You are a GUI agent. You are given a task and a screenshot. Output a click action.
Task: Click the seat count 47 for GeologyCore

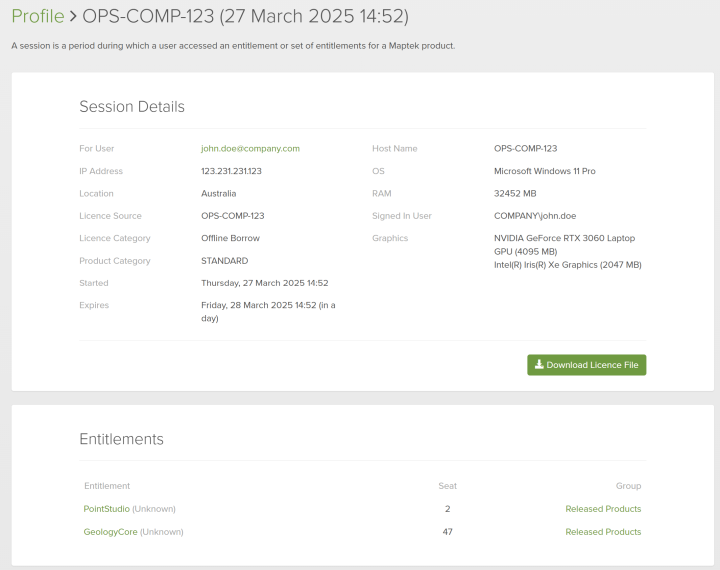pos(447,532)
